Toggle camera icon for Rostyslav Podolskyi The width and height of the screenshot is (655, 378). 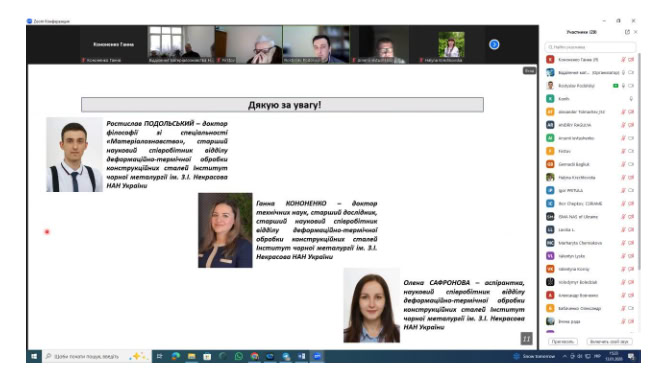[x=631, y=86]
